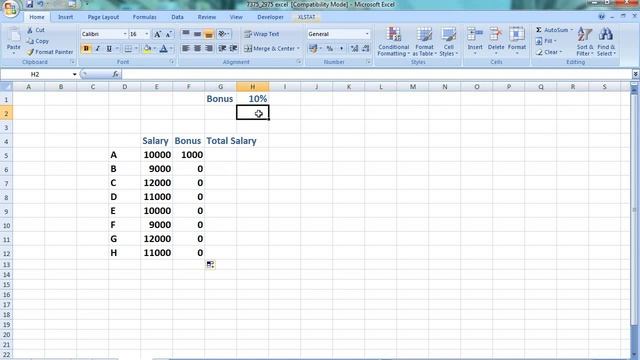Save the workbook from Quick Access Toolbar

[x=29, y=4]
